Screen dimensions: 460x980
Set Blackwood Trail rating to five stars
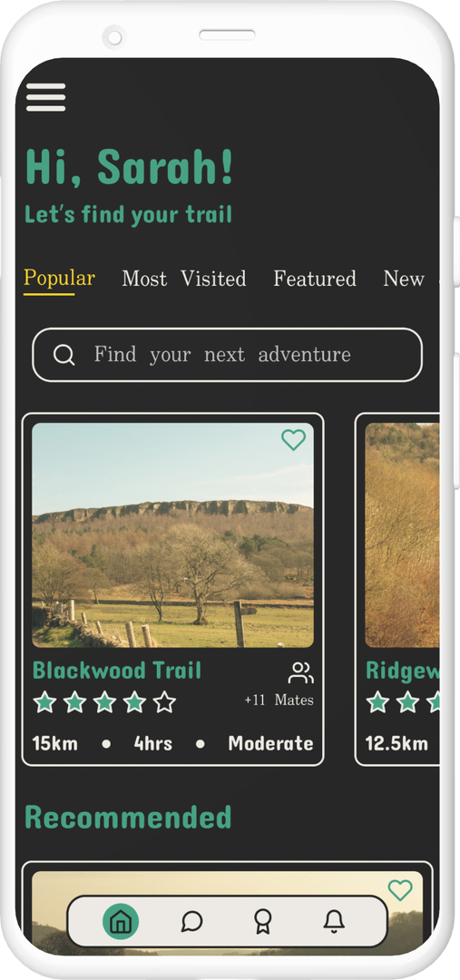coord(164,701)
